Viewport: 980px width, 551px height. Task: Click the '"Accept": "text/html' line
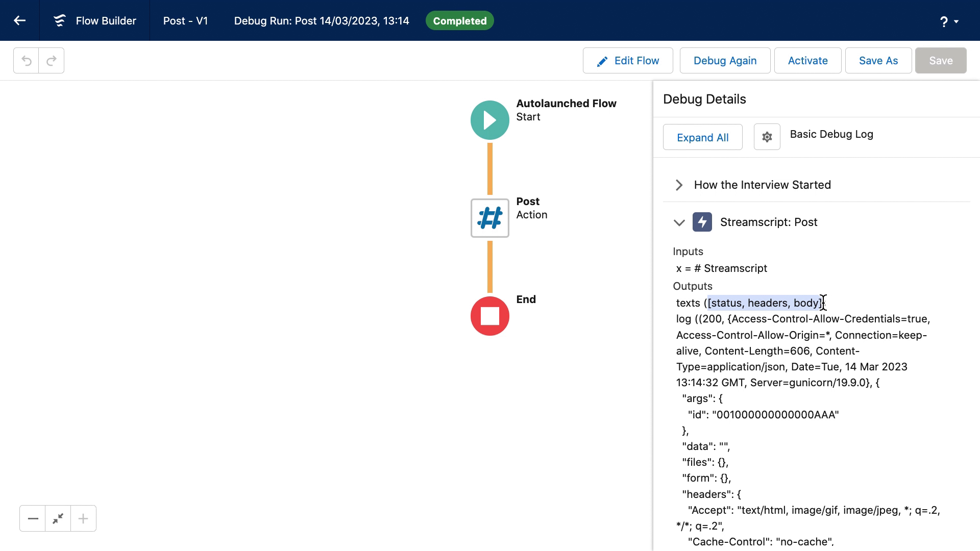point(814,510)
